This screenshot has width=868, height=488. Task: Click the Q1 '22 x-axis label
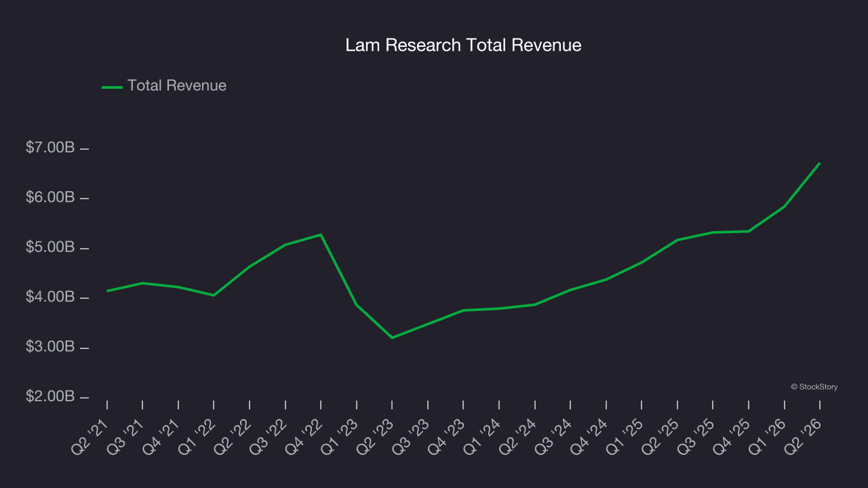(x=197, y=436)
